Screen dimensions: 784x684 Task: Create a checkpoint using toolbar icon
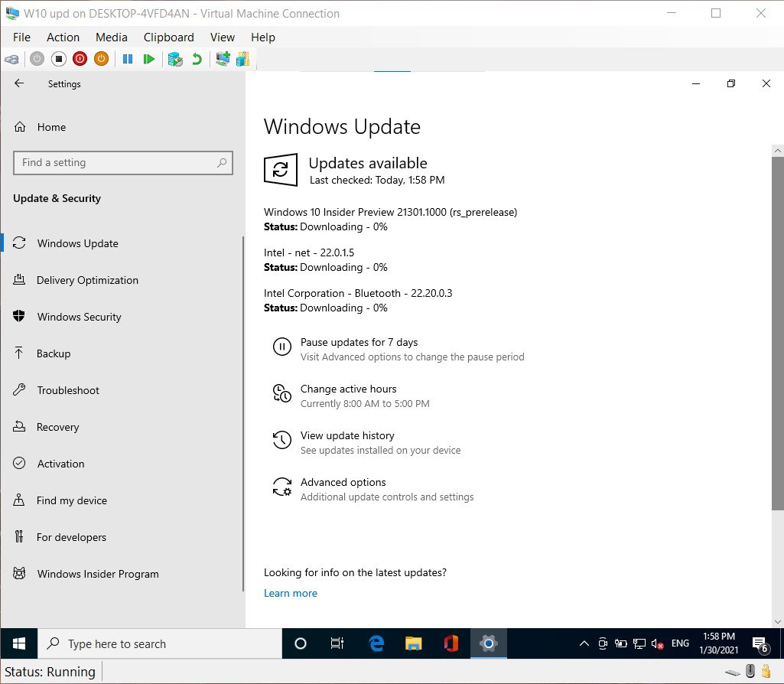pos(175,59)
